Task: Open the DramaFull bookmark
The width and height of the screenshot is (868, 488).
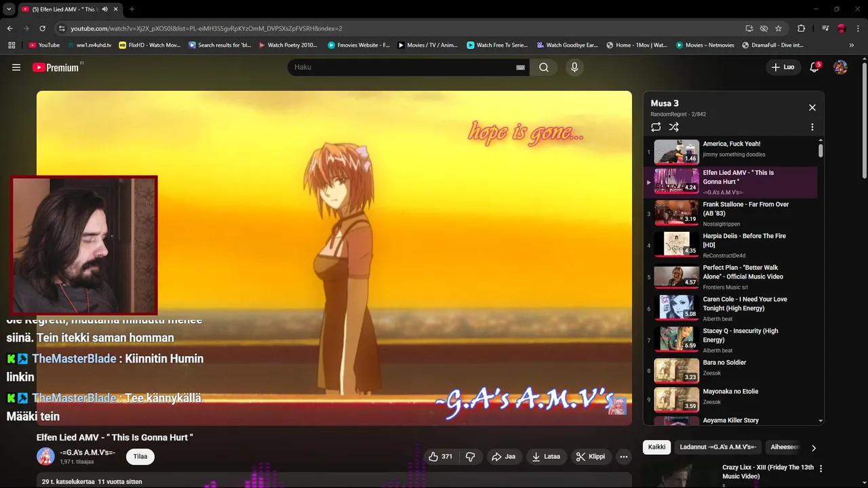Action: point(773,45)
